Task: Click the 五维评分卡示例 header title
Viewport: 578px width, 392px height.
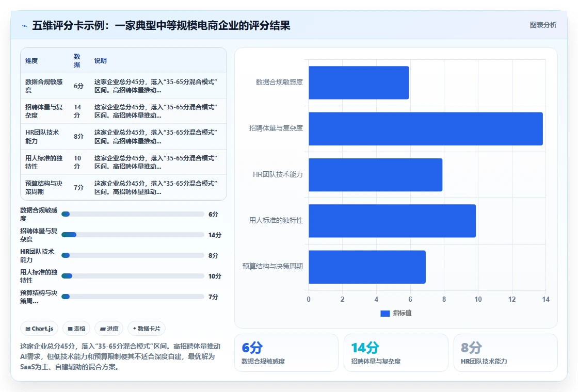Action: coord(161,25)
